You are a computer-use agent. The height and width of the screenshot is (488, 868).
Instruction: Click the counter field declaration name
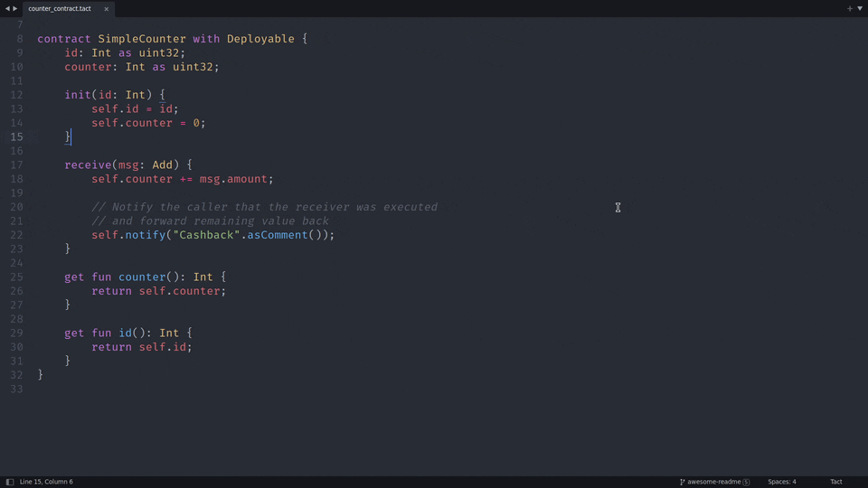[x=88, y=66]
